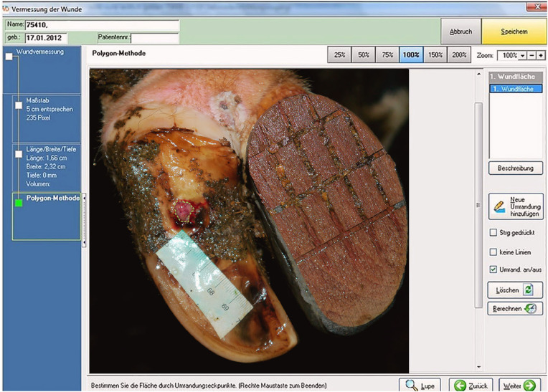Set zoom level to 150%
This screenshot has height=392, width=548.
coord(435,55)
